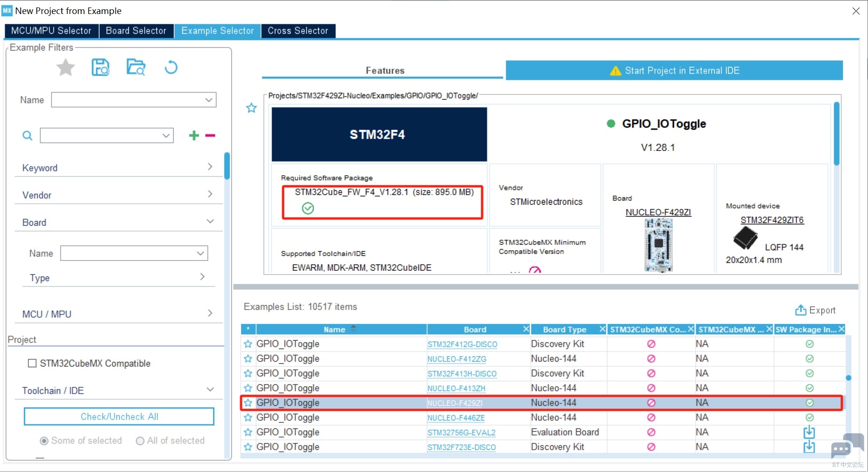Viewport: 868px width, 472px height.
Task: Click the installed checkmark under Required Software Package
Action: (x=308, y=208)
